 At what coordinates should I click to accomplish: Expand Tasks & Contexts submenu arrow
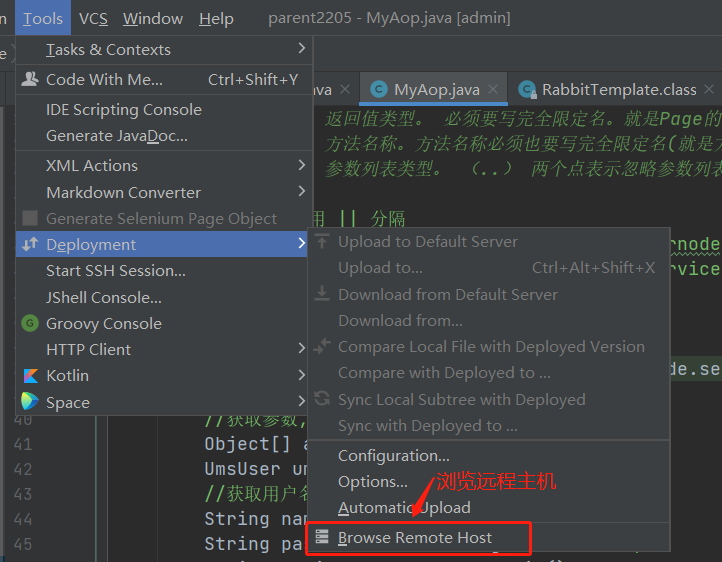click(302, 48)
